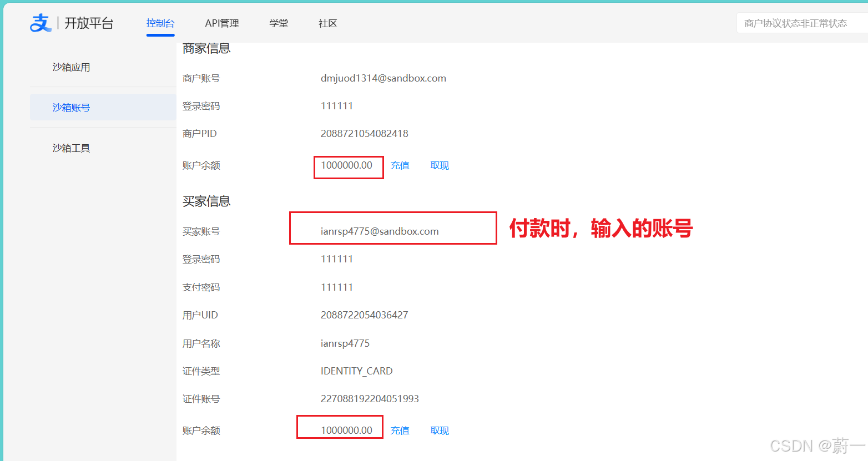Click merchant account dmjuod1314@sandbox.com
The width and height of the screenshot is (868, 461).
tap(383, 78)
